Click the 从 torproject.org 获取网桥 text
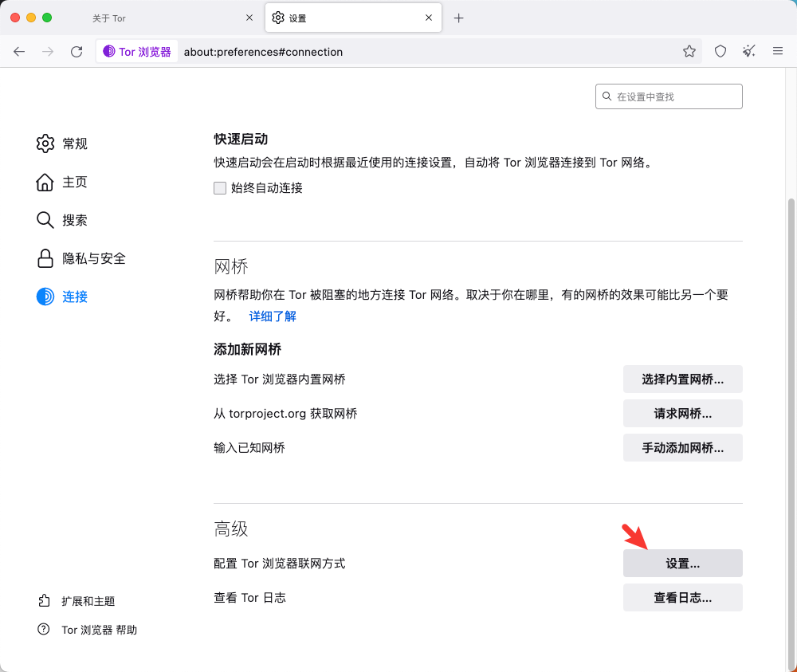 point(285,414)
